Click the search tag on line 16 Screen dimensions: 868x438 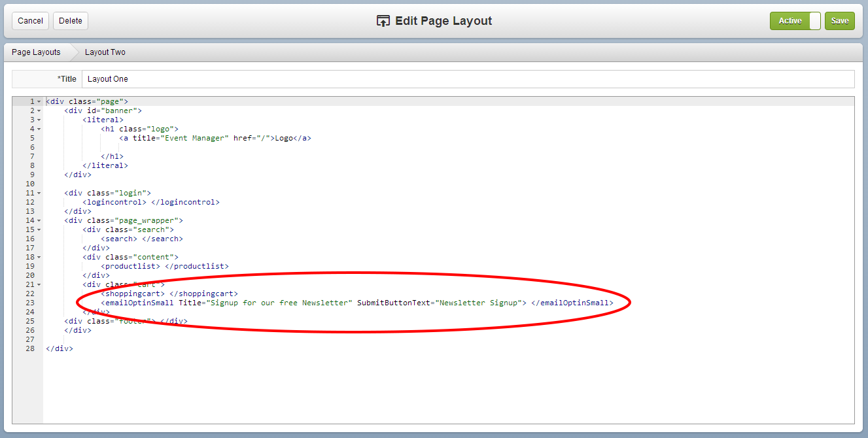coord(142,239)
